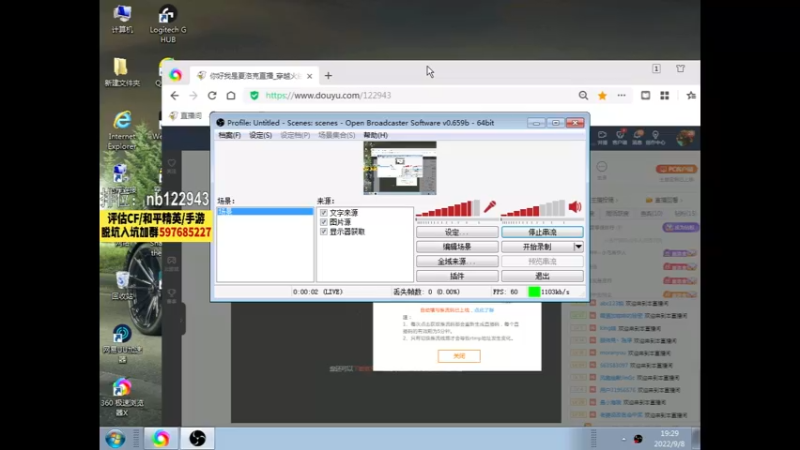Click the OBS preview thumbnail

400,168
